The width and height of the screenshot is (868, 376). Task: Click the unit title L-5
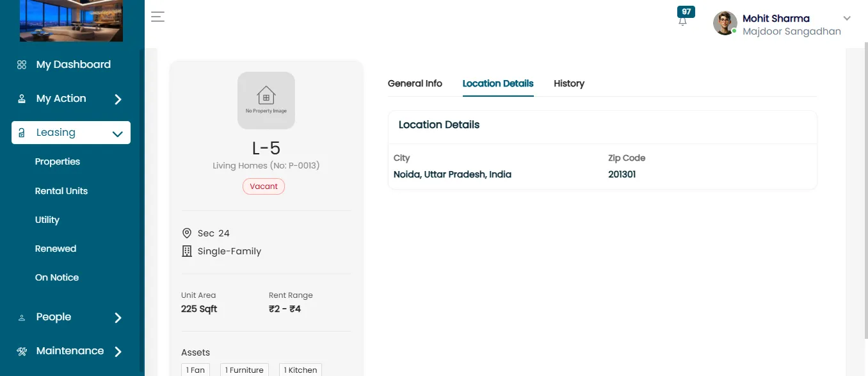click(266, 148)
